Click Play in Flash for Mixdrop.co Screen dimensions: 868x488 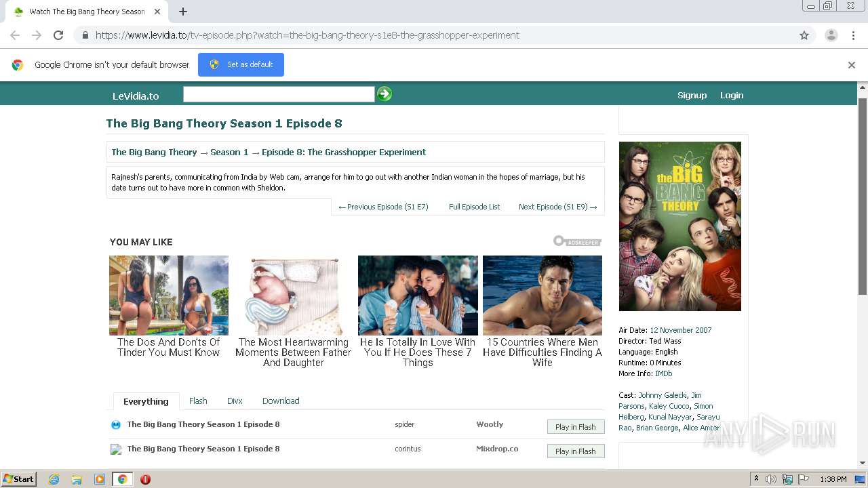(576, 451)
